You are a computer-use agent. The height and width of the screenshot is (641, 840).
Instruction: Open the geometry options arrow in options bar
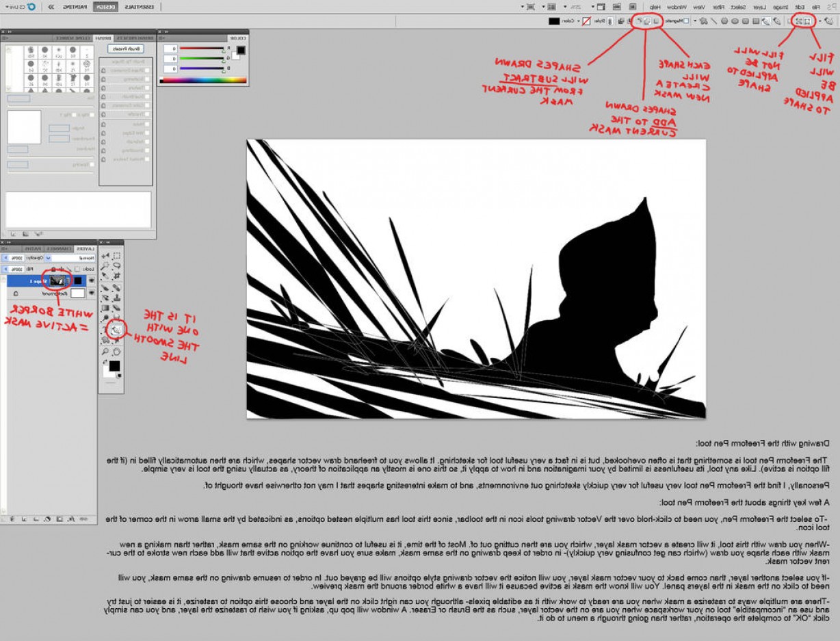[694, 21]
